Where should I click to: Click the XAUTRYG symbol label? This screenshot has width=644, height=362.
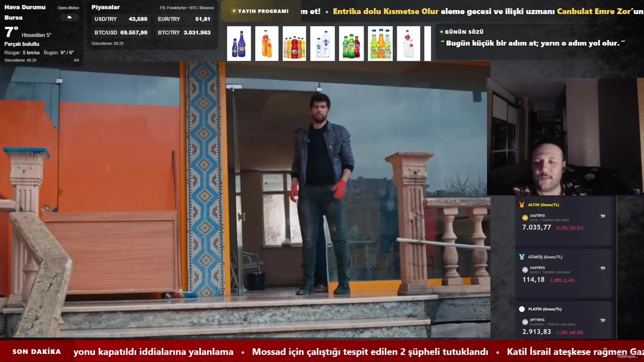537,216
